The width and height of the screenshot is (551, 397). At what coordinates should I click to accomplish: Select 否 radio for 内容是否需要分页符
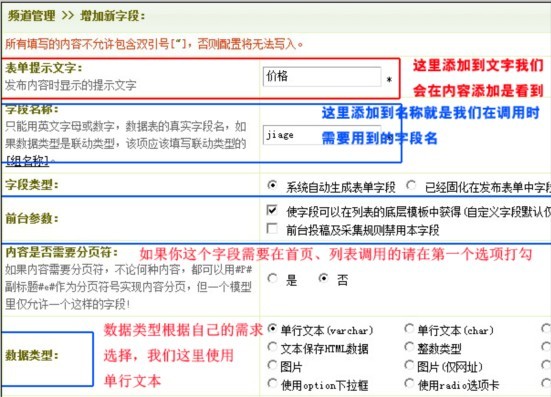tap(323, 278)
